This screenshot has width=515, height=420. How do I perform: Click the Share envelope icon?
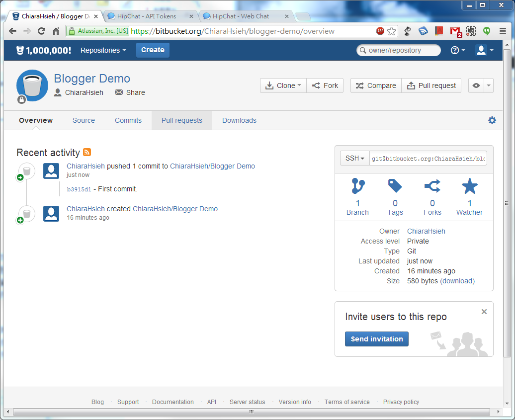pyautogui.click(x=119, y=92)
